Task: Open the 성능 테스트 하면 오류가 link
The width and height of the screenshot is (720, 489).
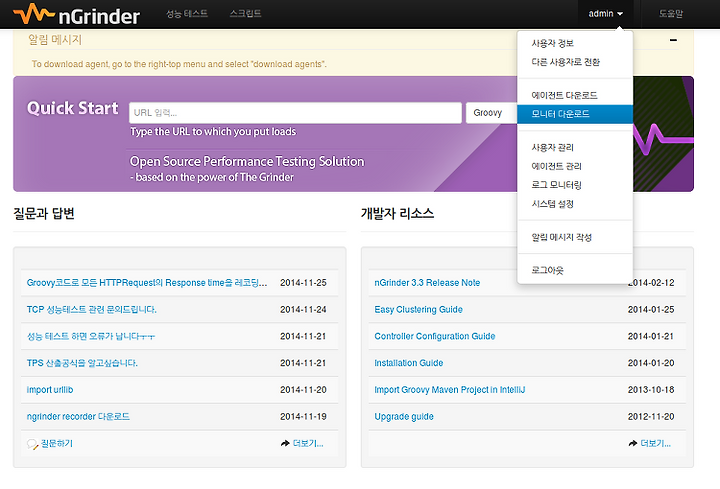Action: point(91,336)
